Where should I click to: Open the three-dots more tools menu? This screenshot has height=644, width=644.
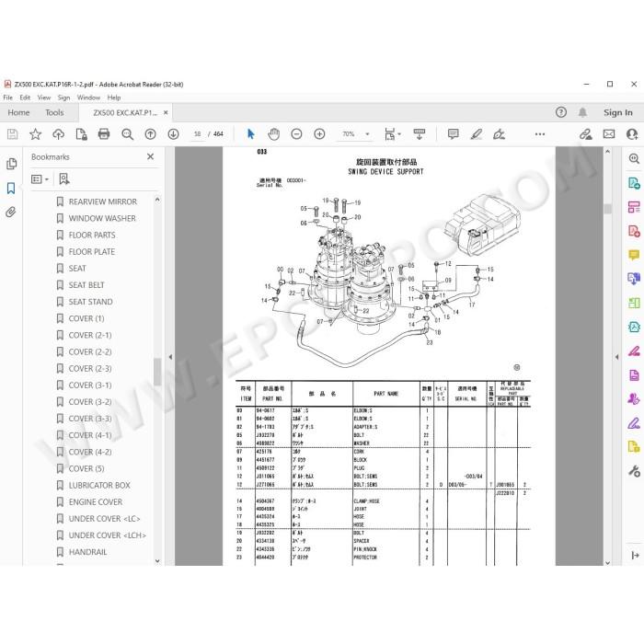pyautogui.click(x=540, y=134)
